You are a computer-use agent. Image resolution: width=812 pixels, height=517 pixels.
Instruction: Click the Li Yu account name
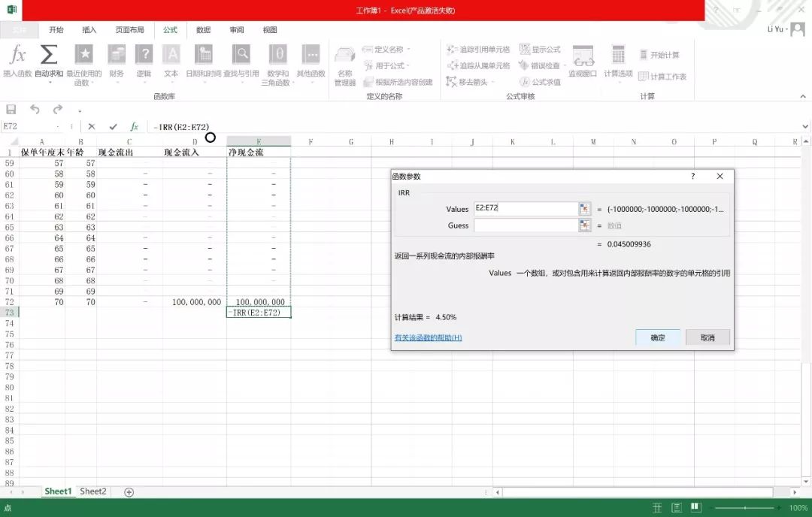[x=777, y=29]
